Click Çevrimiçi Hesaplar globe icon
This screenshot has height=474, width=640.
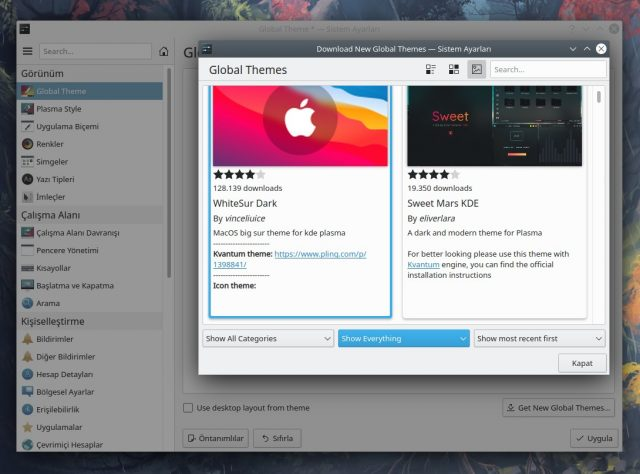[x=27, y=445]
